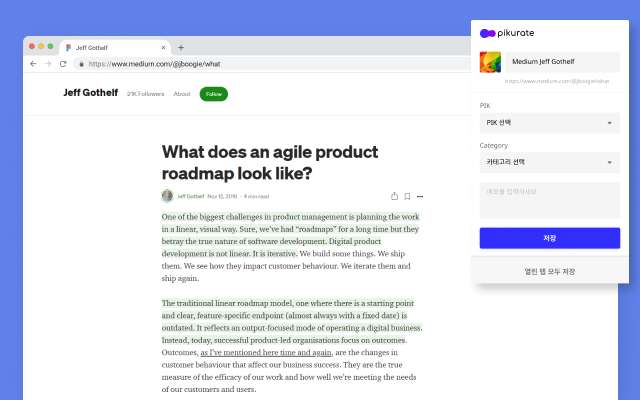This screenshot has height=400, width=640.
Task: Click the green Follow button
Action: coord(213,94)
